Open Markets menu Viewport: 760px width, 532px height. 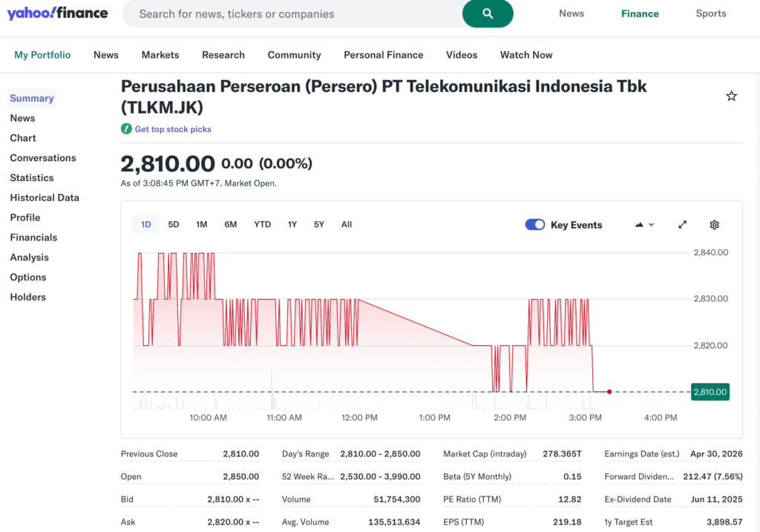click(x=160, y=55)
